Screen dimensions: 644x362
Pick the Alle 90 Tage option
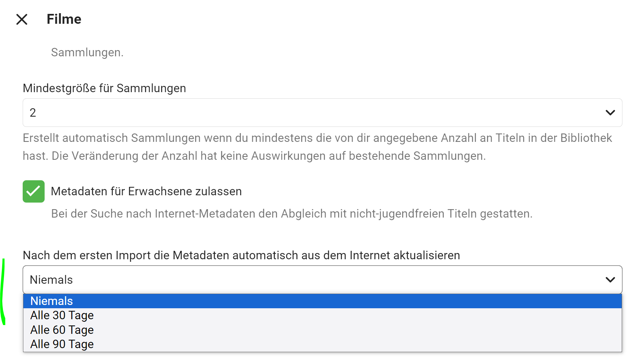62,344
